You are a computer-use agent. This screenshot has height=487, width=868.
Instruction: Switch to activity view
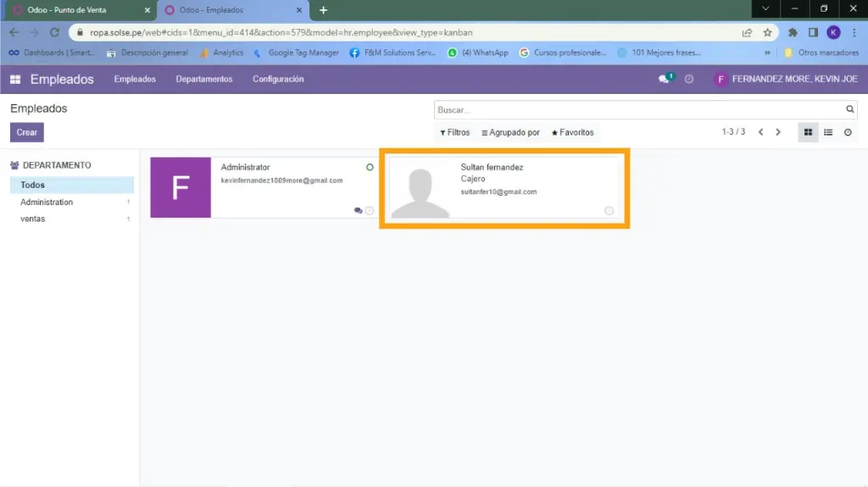click(848, 133)
